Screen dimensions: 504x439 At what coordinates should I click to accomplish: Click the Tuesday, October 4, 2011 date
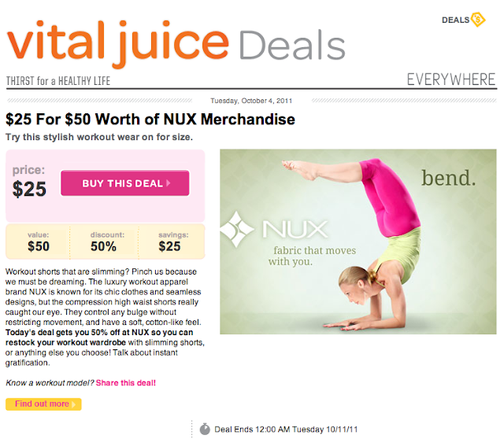pyautogui.click(x=251, y=101)
